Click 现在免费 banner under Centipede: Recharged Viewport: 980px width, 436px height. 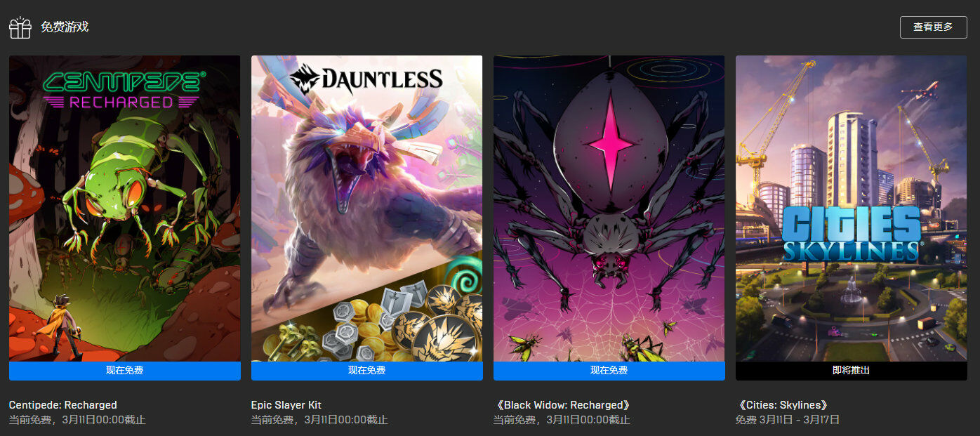(x=125, y=371)
